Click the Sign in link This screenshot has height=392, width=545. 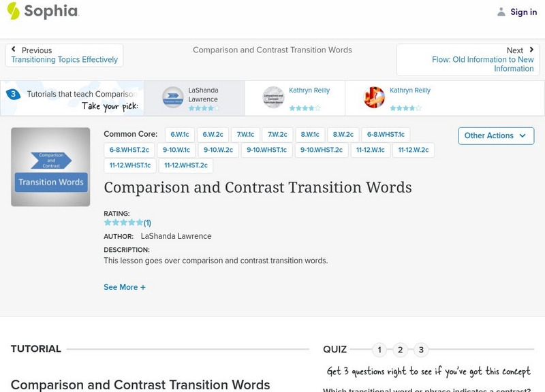point(523,12)
